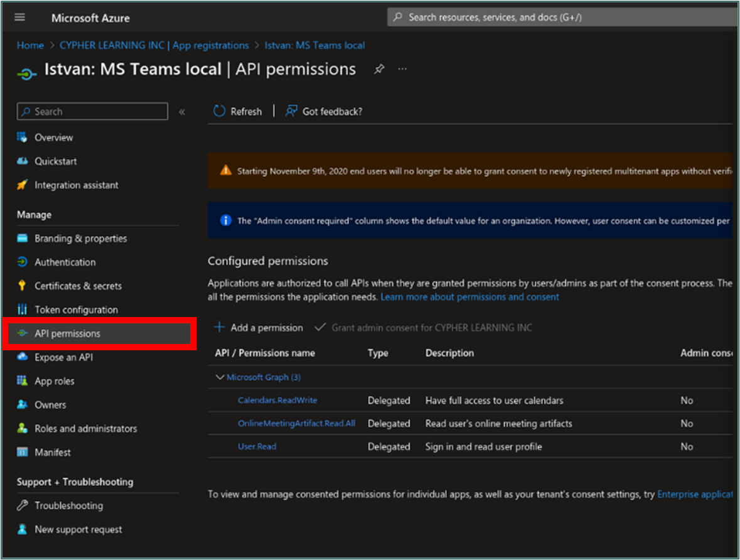Open Overview in the sidebar

[54, 137]
